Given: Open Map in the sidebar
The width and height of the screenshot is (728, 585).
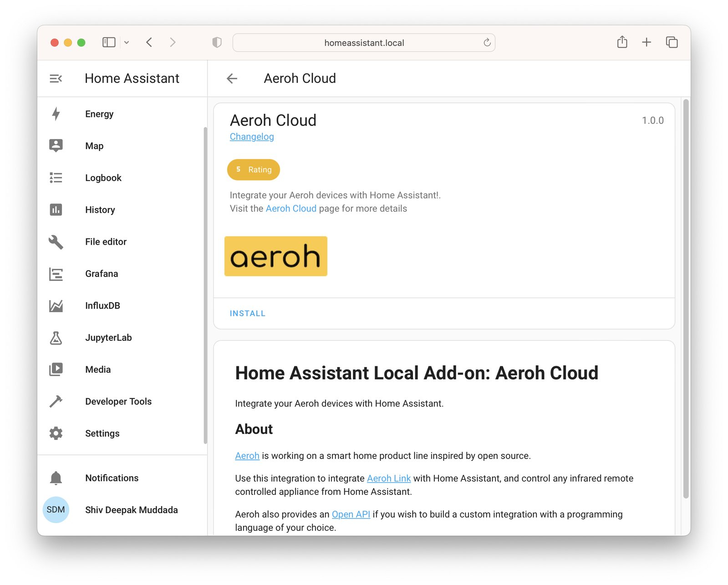Looking at the screenshot, I should [94, 146].
